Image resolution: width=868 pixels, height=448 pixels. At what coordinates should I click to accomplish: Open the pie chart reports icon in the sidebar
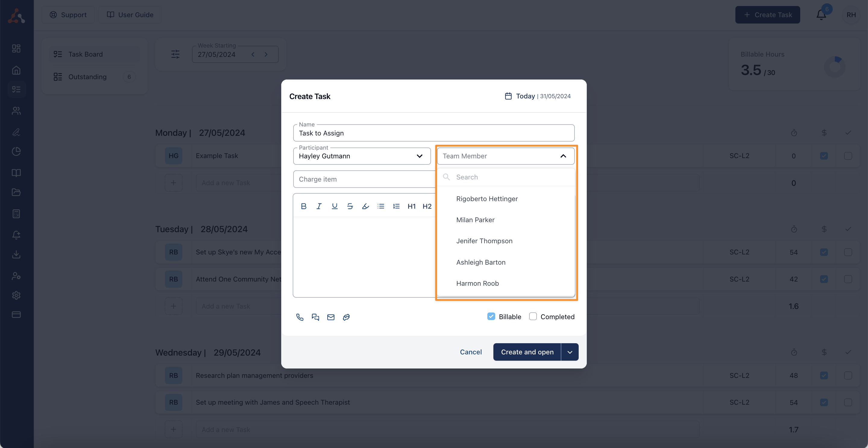coord(16,151)
